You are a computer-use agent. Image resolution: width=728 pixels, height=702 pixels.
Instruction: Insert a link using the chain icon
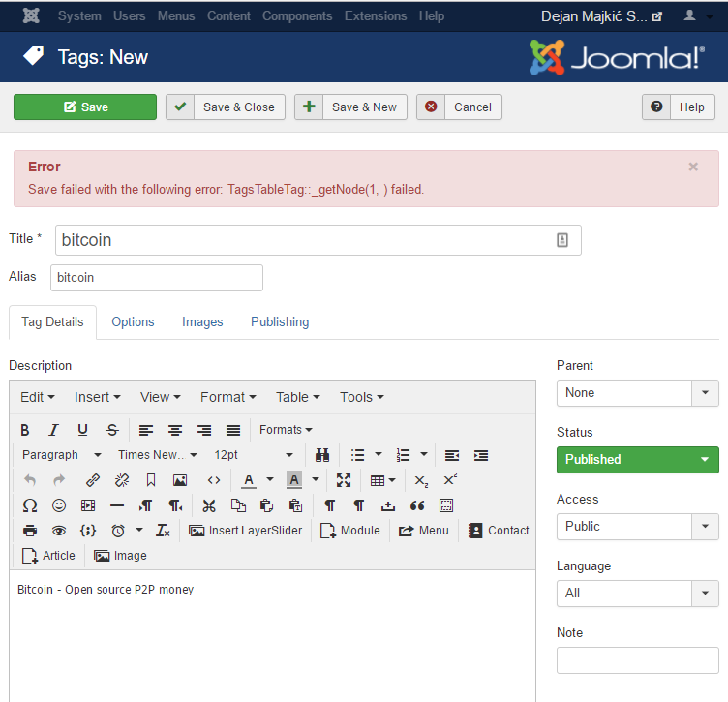pos(93,480)
